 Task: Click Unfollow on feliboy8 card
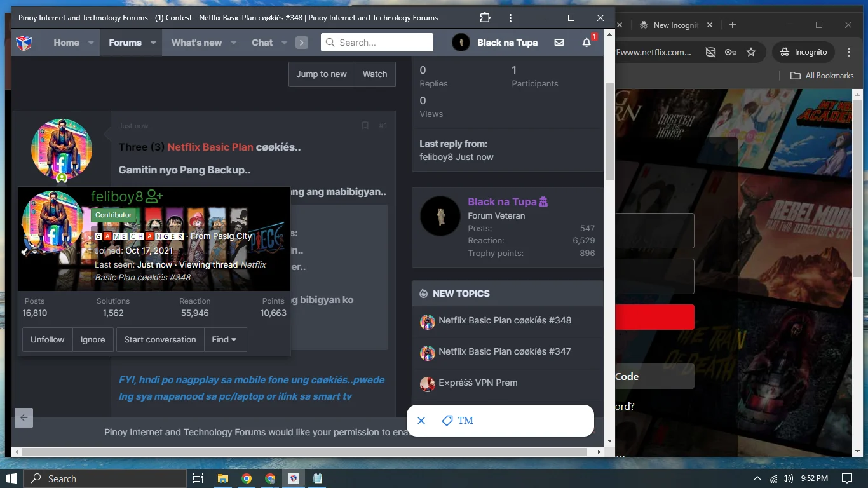click(48, 339)
